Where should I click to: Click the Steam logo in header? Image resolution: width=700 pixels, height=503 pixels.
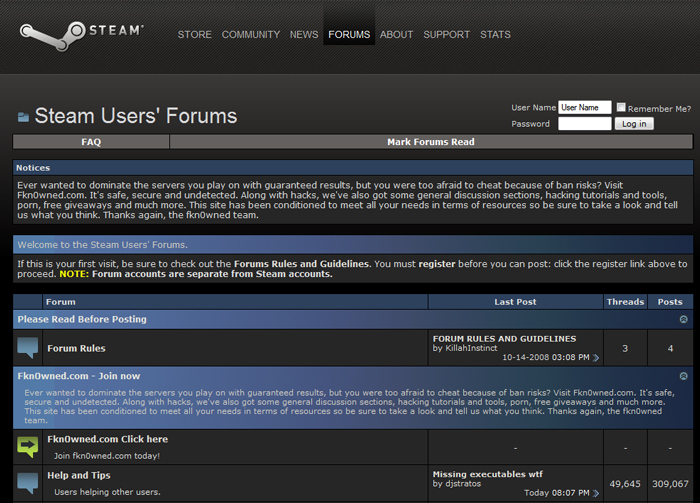[82, 36]
